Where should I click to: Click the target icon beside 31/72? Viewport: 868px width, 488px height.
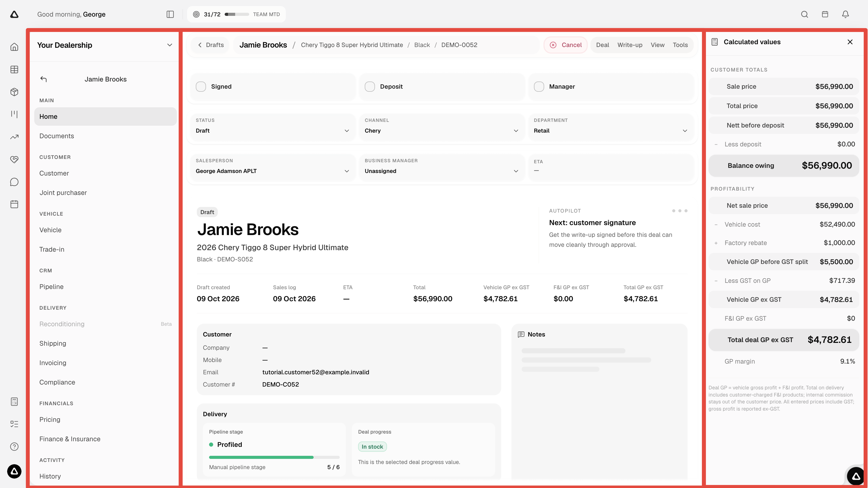click(196, 14)
